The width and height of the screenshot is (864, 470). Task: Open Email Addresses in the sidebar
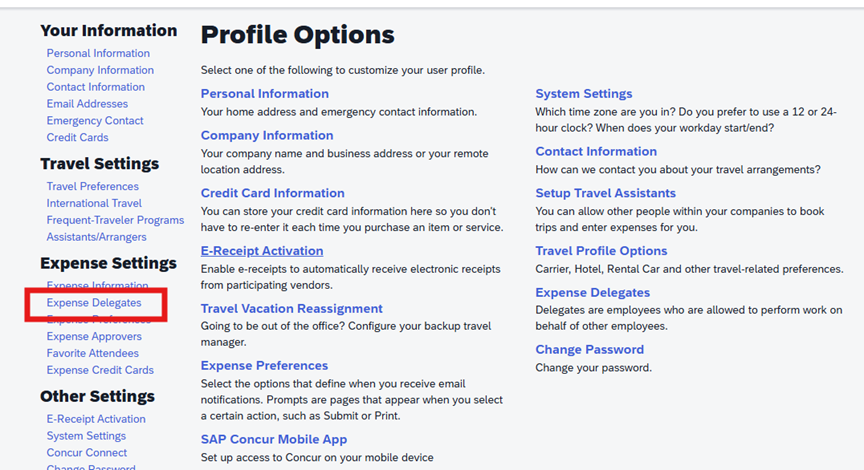pos(87,104)
